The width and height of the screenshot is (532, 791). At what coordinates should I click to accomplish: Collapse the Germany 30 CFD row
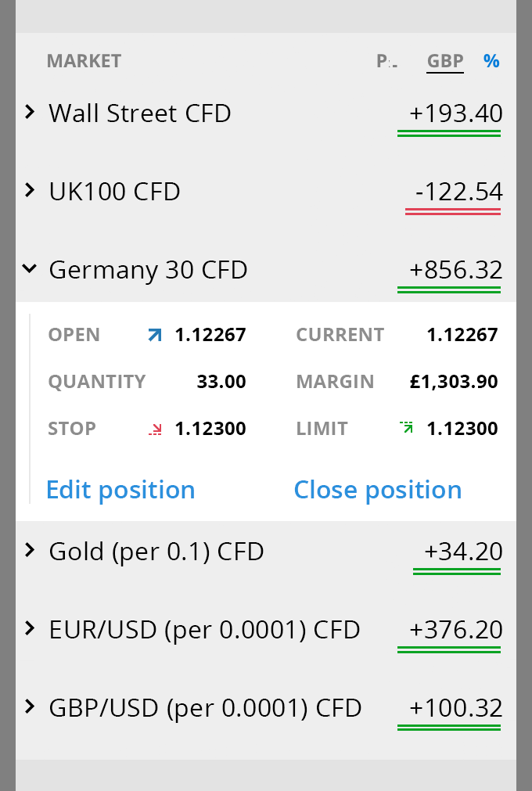(x=30, y=269)
